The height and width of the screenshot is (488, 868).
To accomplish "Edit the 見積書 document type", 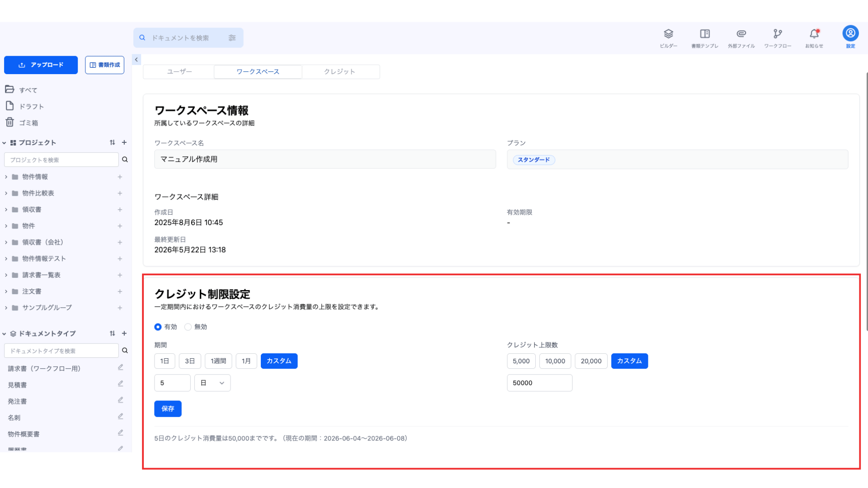I will point(120,384).
